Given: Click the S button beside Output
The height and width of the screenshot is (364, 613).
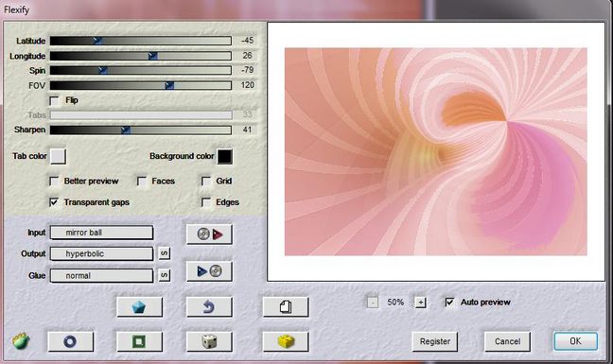Looking at the screenshot, I should 165,254.
